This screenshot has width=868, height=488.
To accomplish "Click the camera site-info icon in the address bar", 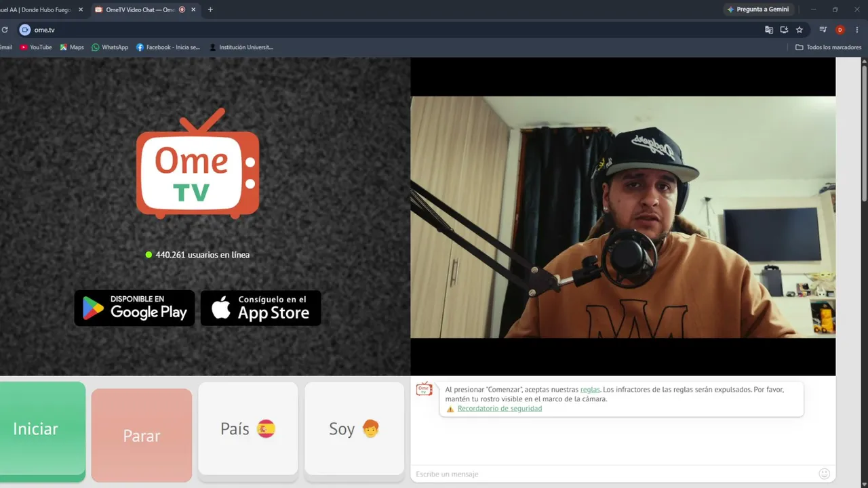I will [x=25, y=30].
